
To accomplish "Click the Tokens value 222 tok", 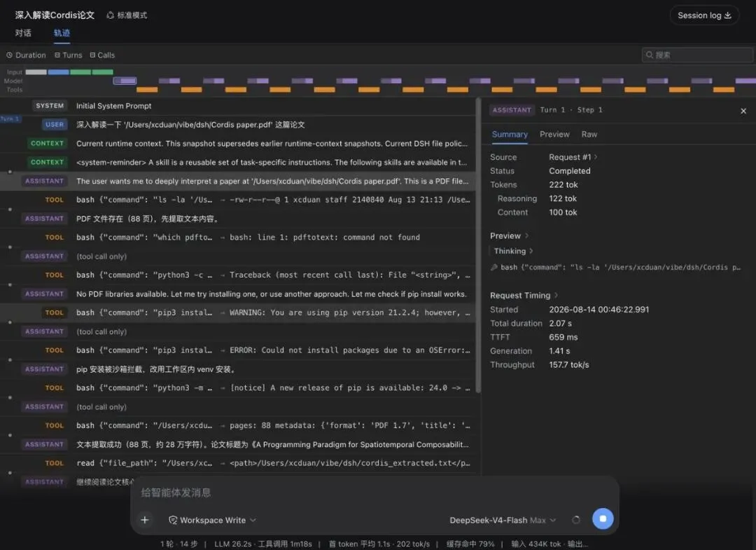I will 563,185.
